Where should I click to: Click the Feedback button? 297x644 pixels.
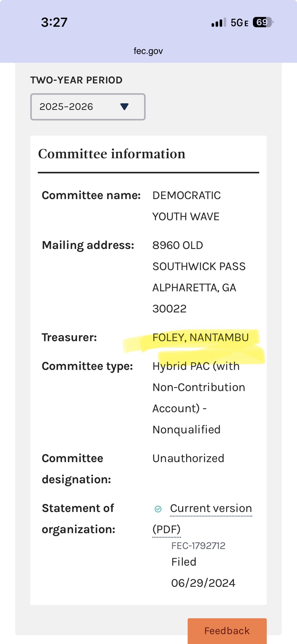pos(227,630)
